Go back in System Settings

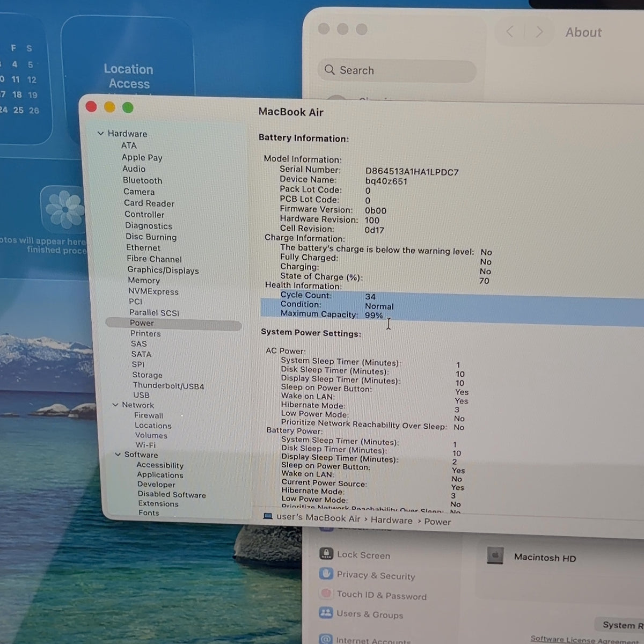pos(510,32)
